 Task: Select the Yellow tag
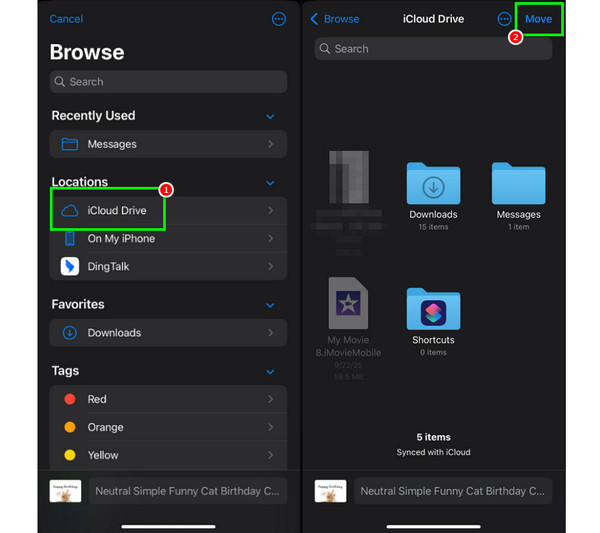(x=168, y=455)
